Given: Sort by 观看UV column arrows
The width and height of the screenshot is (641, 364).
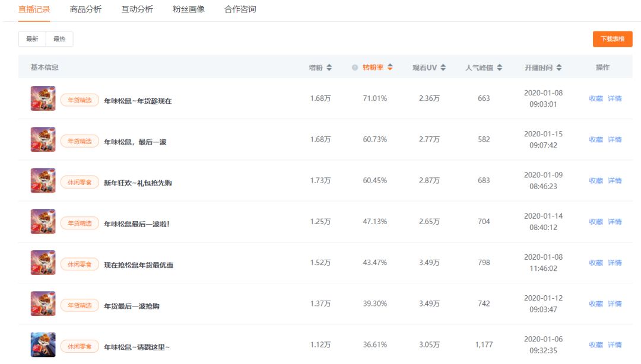Looking at the screenshot, I should point(443,68).
